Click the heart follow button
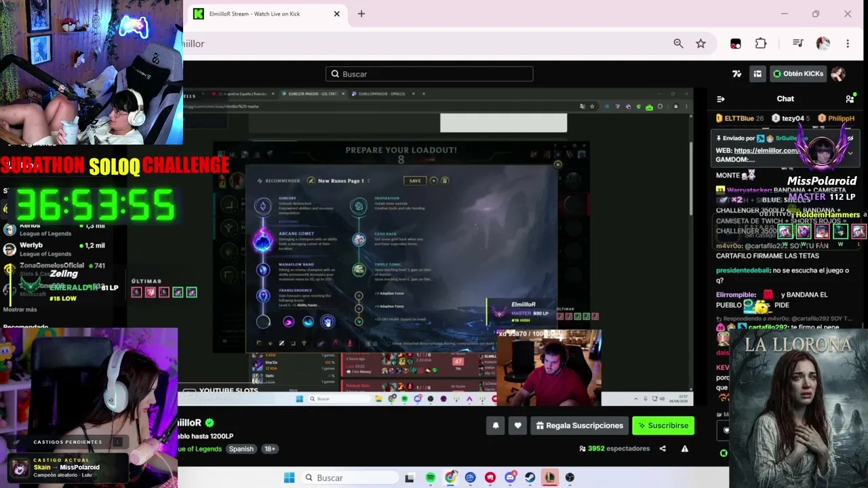This screenshot has height=488, width=868. click(x=518, y=426)
